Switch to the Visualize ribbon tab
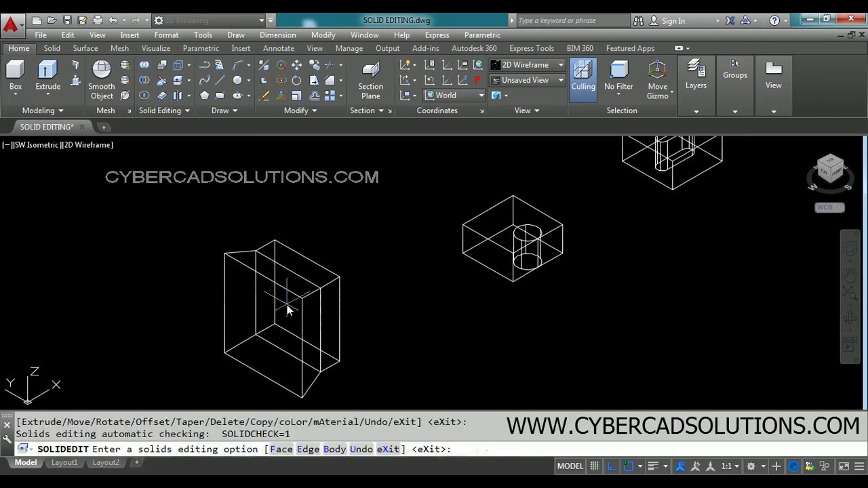This screenshot has width=868, height=488. point(155,49)
